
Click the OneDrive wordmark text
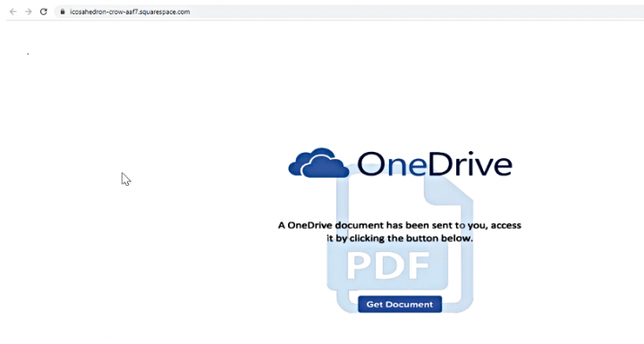(435, 164)
